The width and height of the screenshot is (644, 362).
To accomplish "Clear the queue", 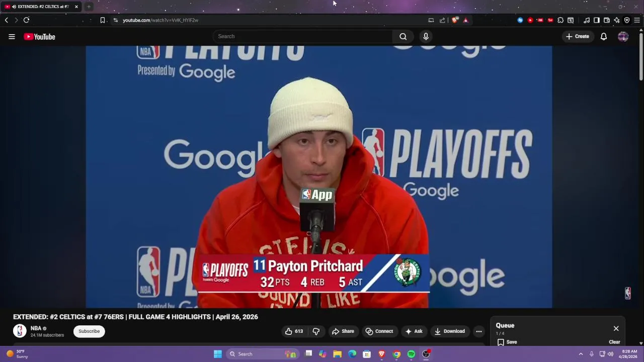I will point(614,342).
